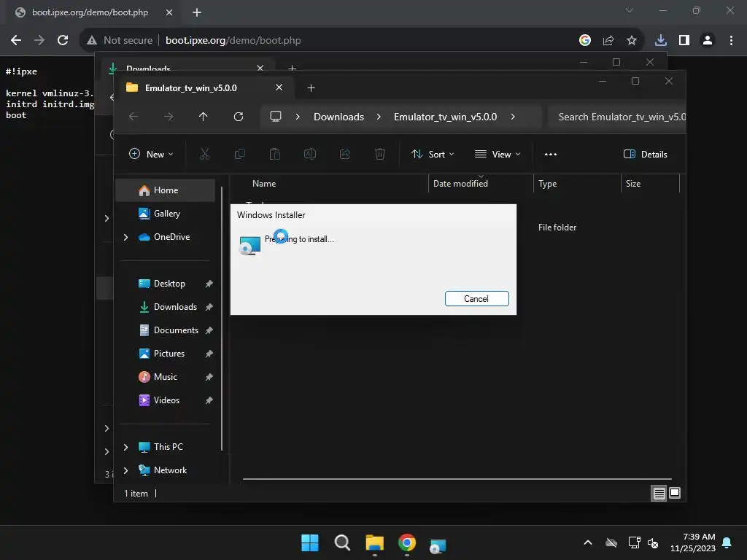Open Windows taskbar Search
Image resolution: width=747 pixels, height=560 pixels.
click(342, 542)
